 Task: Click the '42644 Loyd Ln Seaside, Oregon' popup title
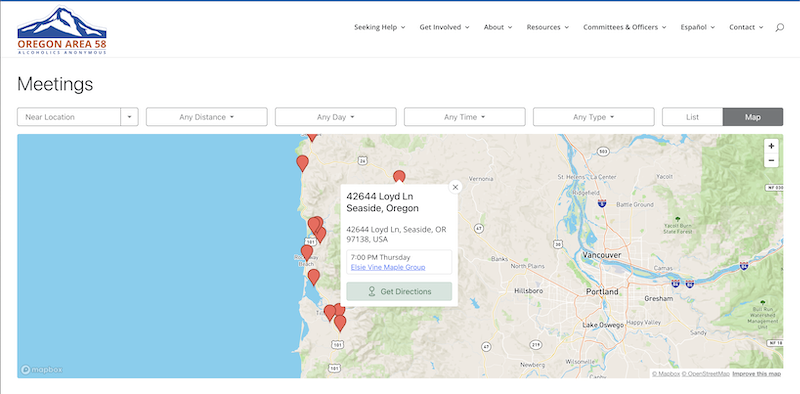pyautogui.click(x=383, y=202)
